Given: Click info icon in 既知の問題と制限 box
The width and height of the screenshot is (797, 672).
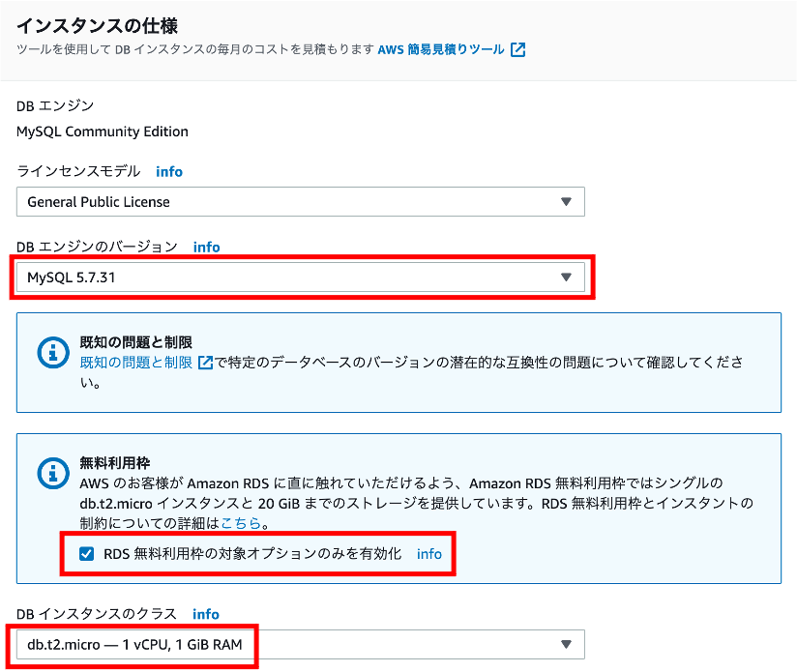Looking at the screenshot, I should 53,352.
